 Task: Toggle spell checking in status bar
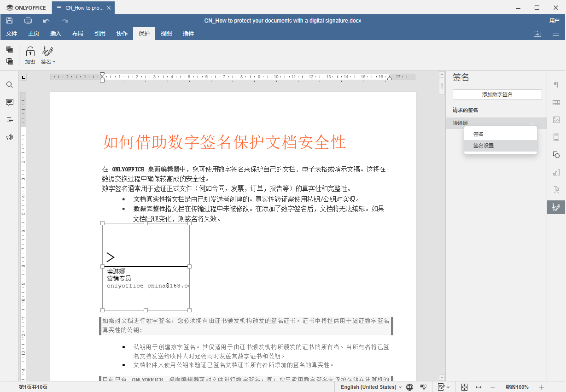coord(423,387)
